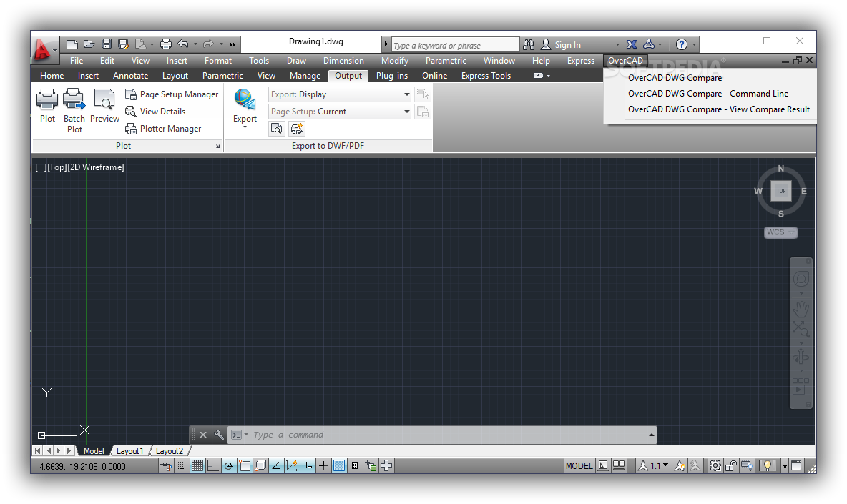Toggle Polar Tracking in status bar
The image size is (847, 504).
[228, 465]
